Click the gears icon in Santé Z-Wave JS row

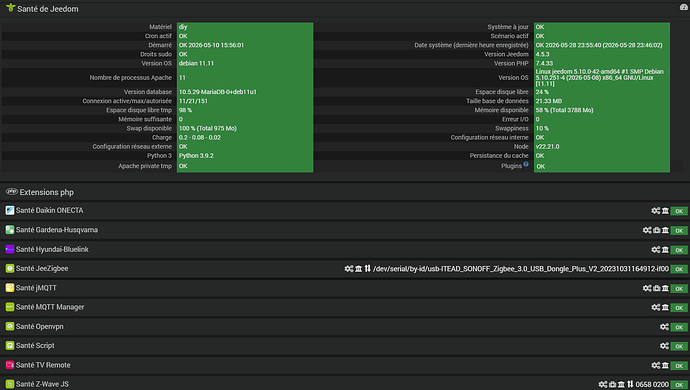[603, 384]
